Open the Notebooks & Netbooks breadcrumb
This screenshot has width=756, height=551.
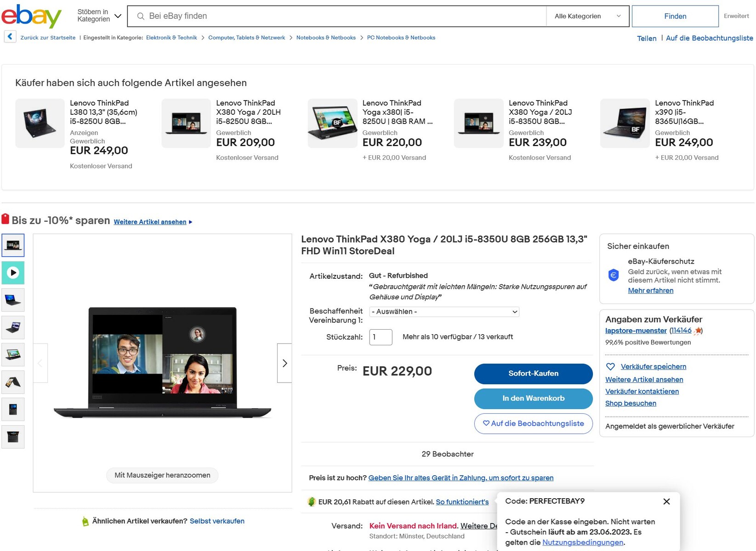coord(326,38)
